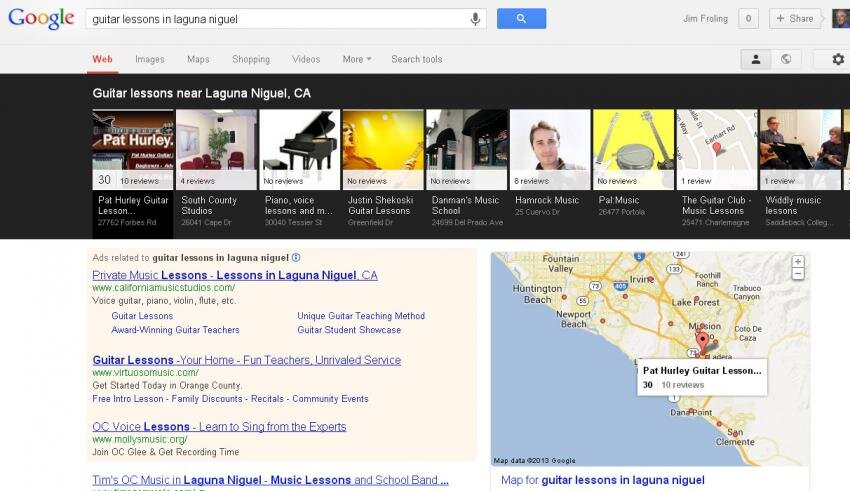The image size is (850, 491).
Task: Select The Guitar Club map thumbnail
Action: [x=717, y=149]
